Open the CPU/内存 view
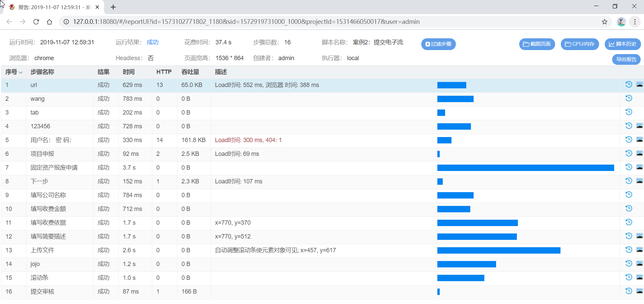 click(580, 44)
